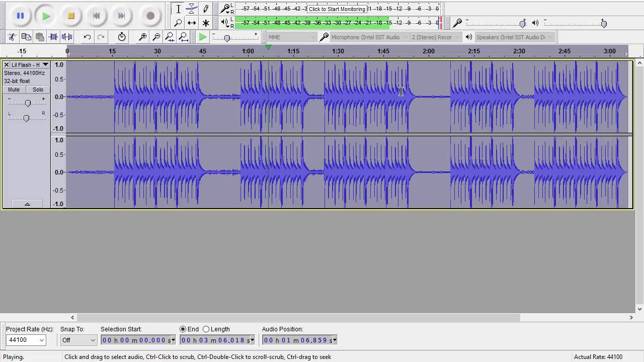Click Play-at-Speed green arrow
Viewport: 644px width, 362px height.
(202, 37)
